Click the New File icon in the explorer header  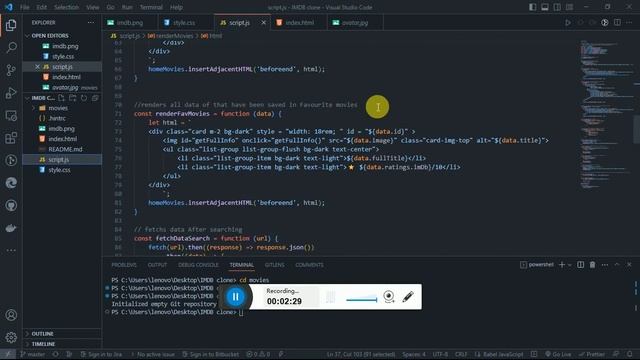point(61,98)
